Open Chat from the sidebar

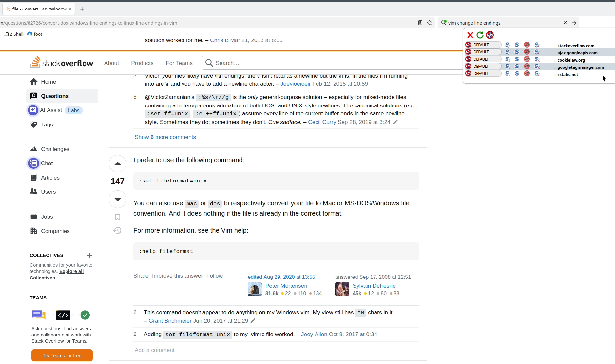pos(47,163)
